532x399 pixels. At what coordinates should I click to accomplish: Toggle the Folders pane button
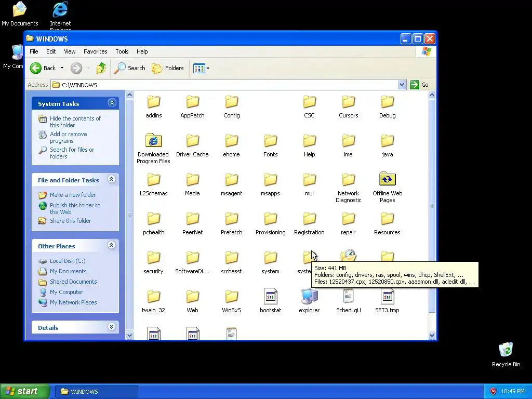tap(168, 68)
